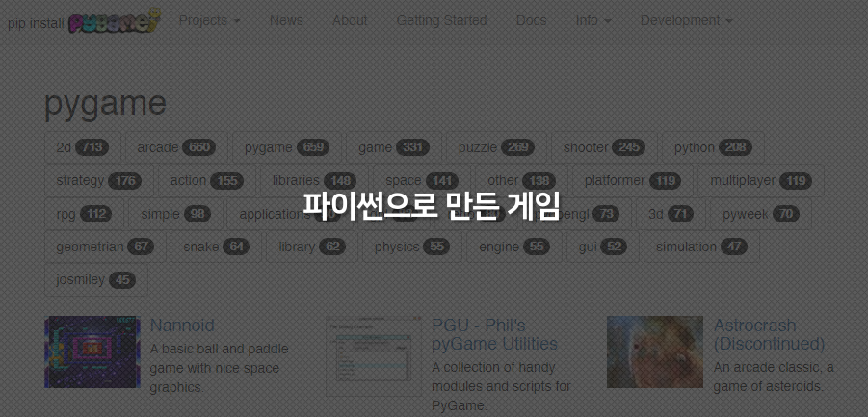The width and height of the screenshot is (868, 417).
Task: Choose the gui tag
Action: click(602, 247)
